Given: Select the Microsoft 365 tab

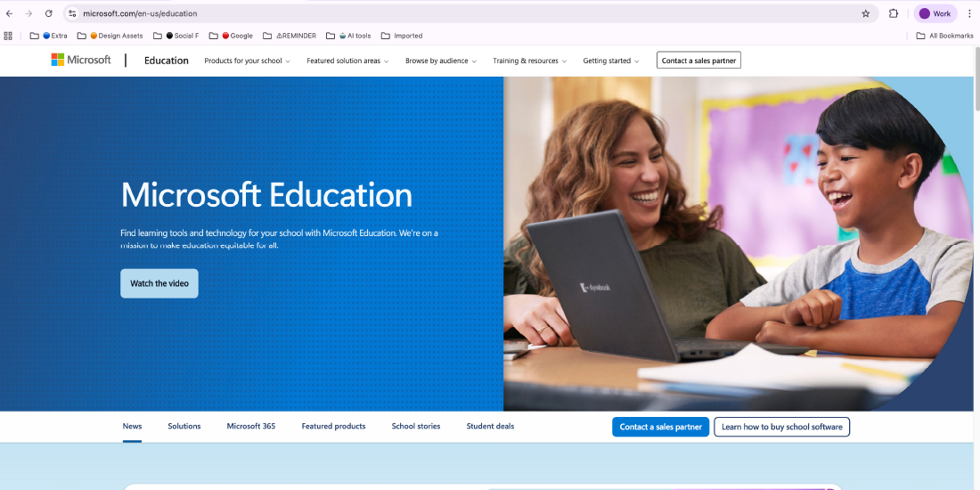Looking at the screenshot, I should click(250, 426).
